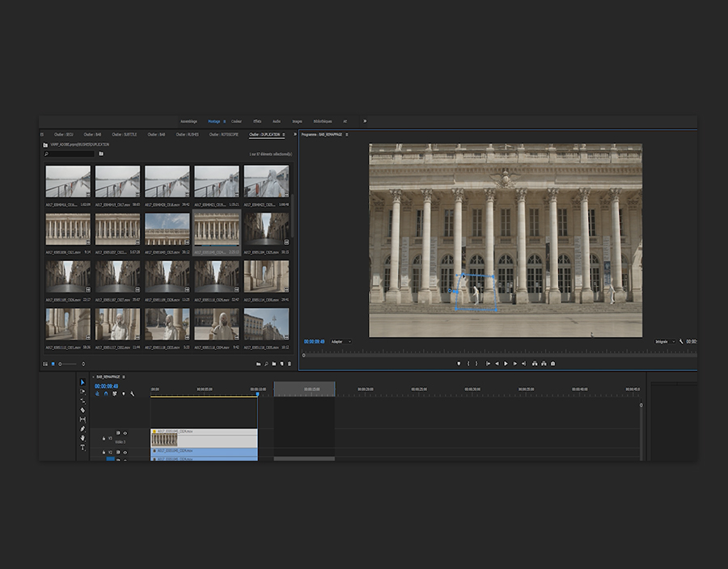Switch to the Couleur workspace tab

point(236,121)
